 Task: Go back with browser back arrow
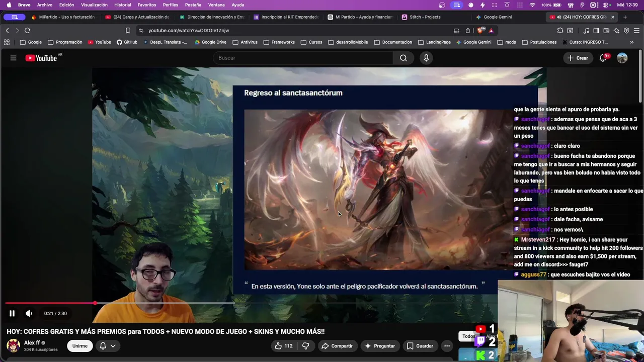pos(8,31)
